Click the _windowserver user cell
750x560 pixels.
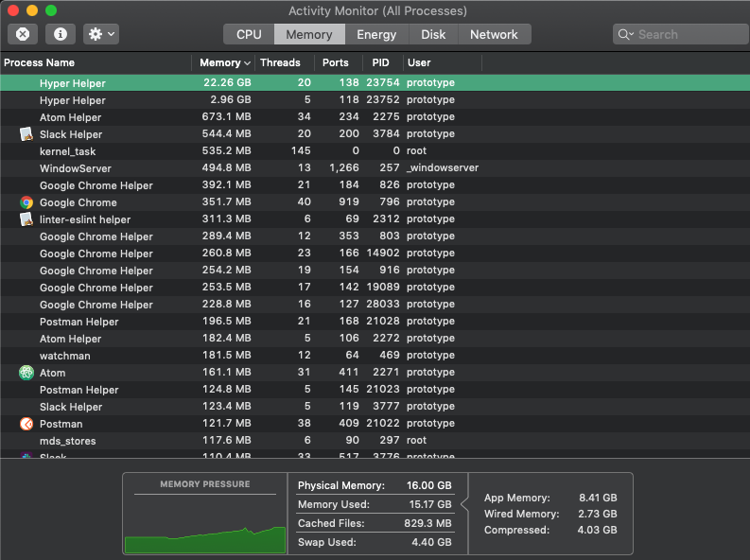tap(443, 167)
